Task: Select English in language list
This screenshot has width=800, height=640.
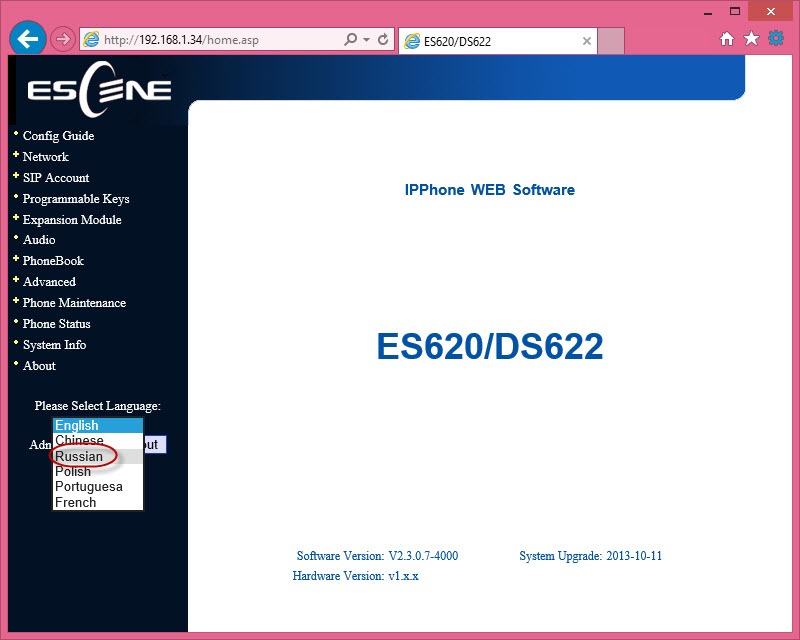Action: pyautogui.click(x=98, y=426)
